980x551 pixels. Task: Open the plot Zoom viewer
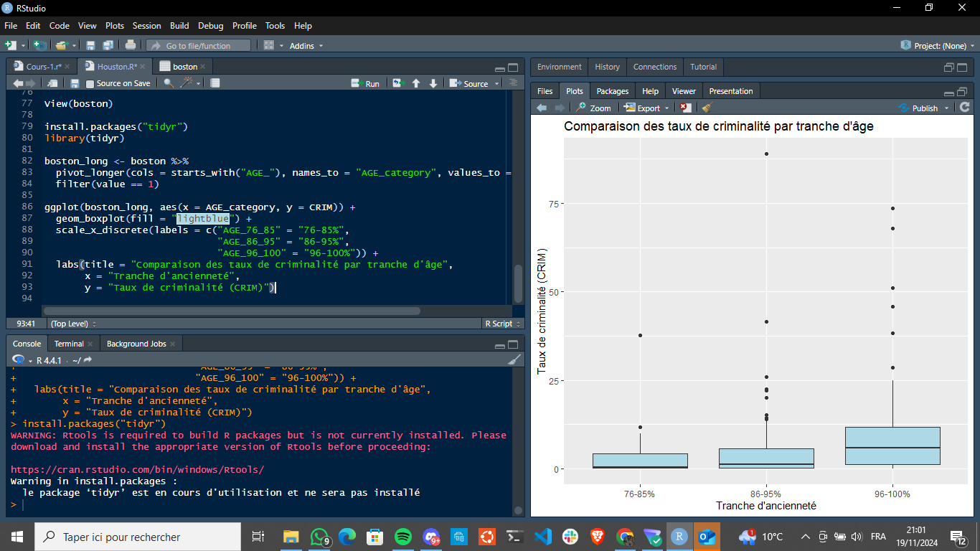pyautogui.click(x=593, y=108)
